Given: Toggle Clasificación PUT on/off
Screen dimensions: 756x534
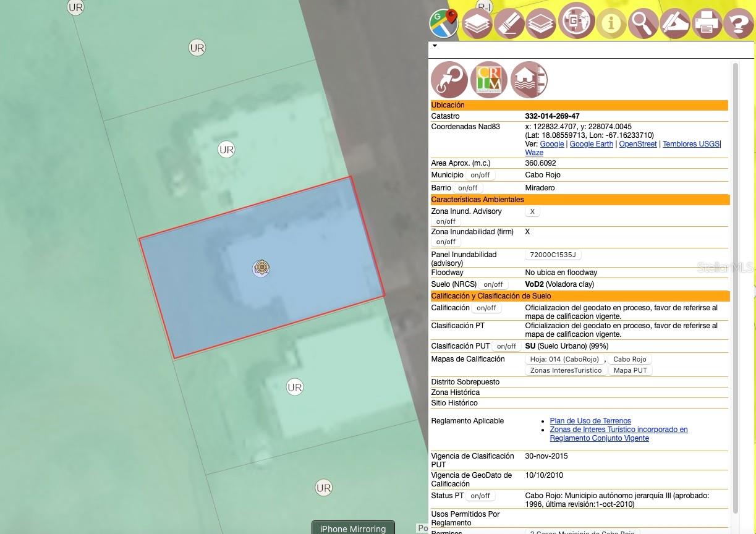Looking at the screenshot, I should coord(506,346).
